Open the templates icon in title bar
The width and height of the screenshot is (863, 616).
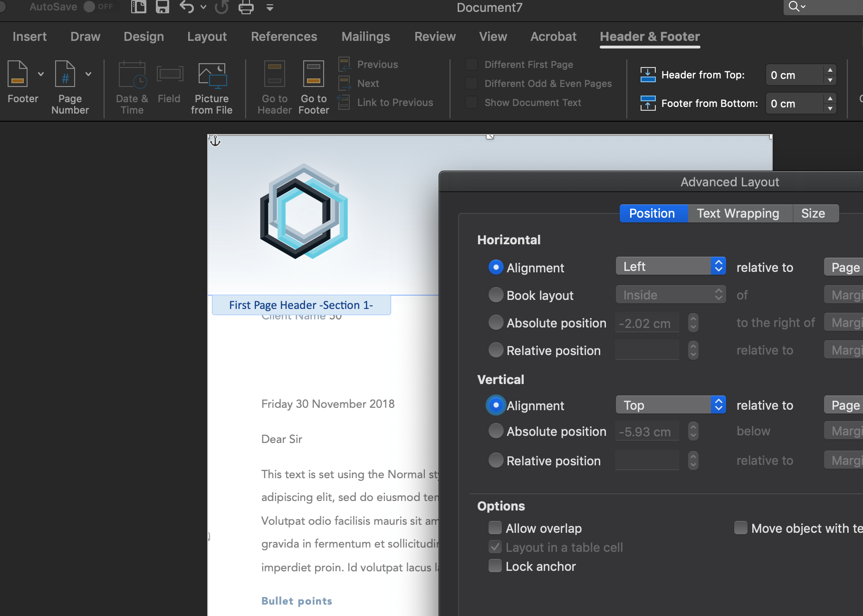(x=138, y=7)
